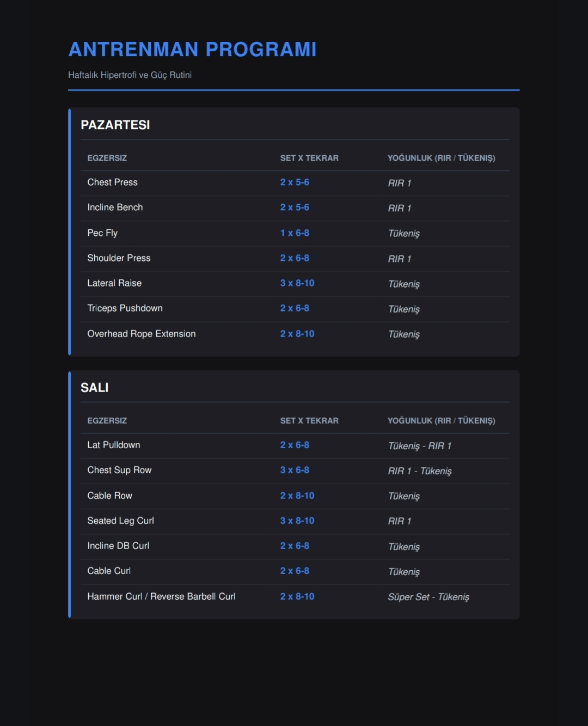Click 2 x 5-6 in Chest Press row
This screenshot has width=588, height=726.
(295, 182)
